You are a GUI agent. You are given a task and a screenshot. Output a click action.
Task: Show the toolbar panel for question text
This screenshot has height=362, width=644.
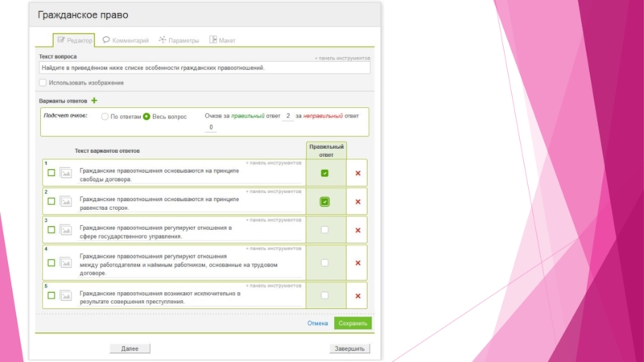click(342, 58)
